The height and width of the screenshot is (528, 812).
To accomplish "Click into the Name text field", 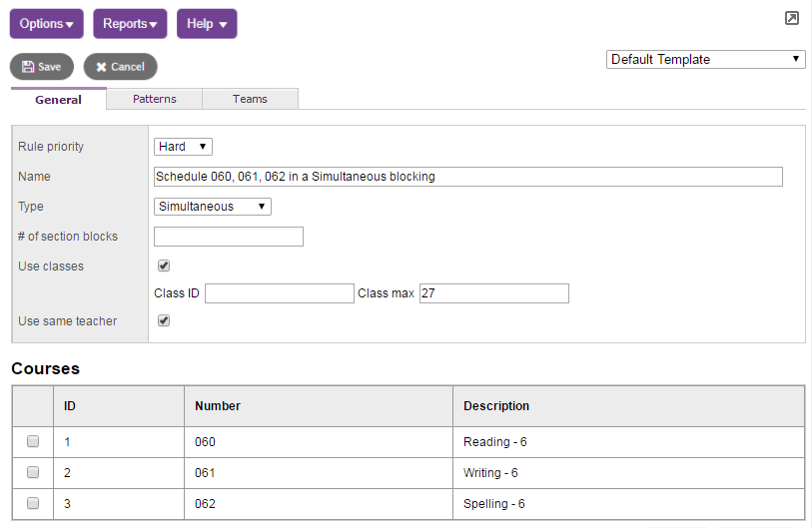I will pyautogui.click(x=467, y=177).
